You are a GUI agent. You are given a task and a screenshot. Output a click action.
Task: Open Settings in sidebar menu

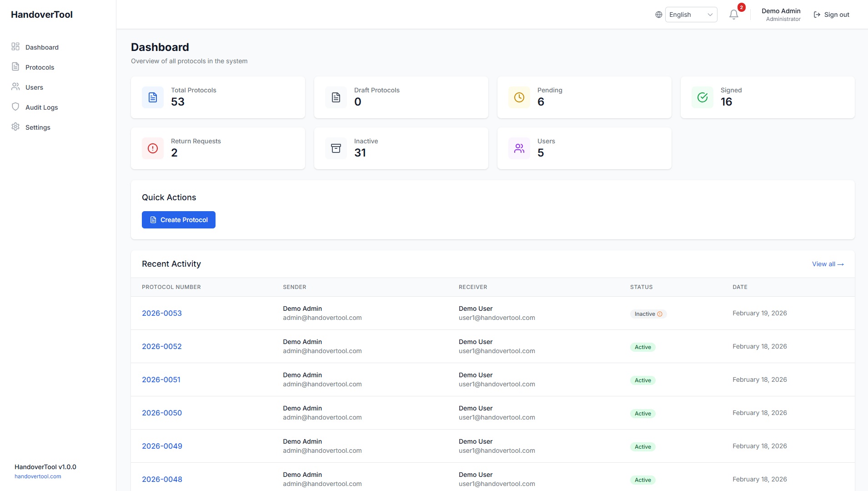click(38, 127)
